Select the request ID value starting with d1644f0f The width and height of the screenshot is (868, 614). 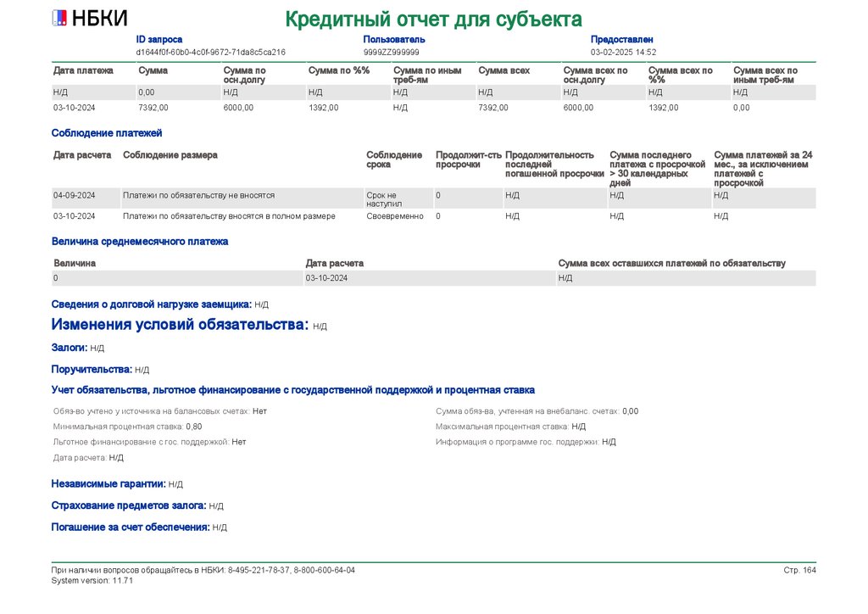(210, 53)
